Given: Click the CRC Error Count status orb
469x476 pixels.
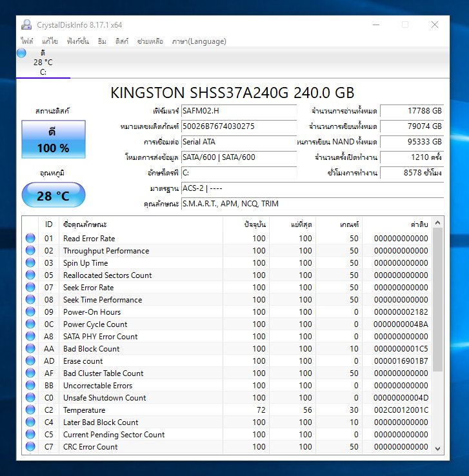Looking at the screenshot, I should point(30,447).
